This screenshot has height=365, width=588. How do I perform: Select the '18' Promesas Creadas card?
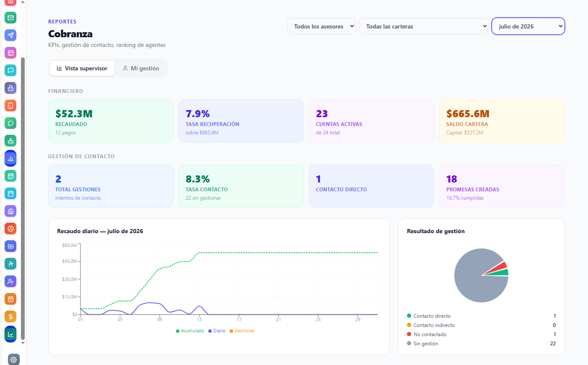click(x=502, y=186)
